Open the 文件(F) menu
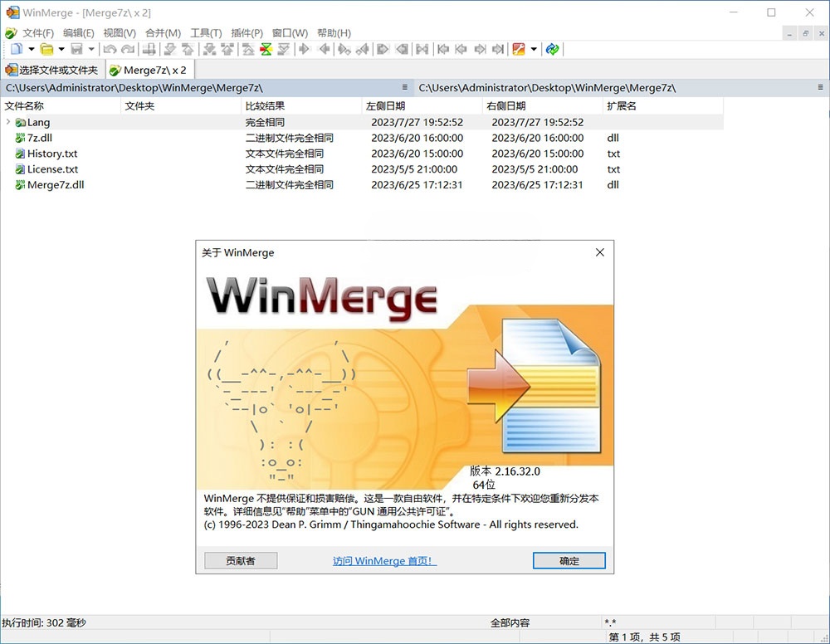830x644 pixels. (38, 33)
